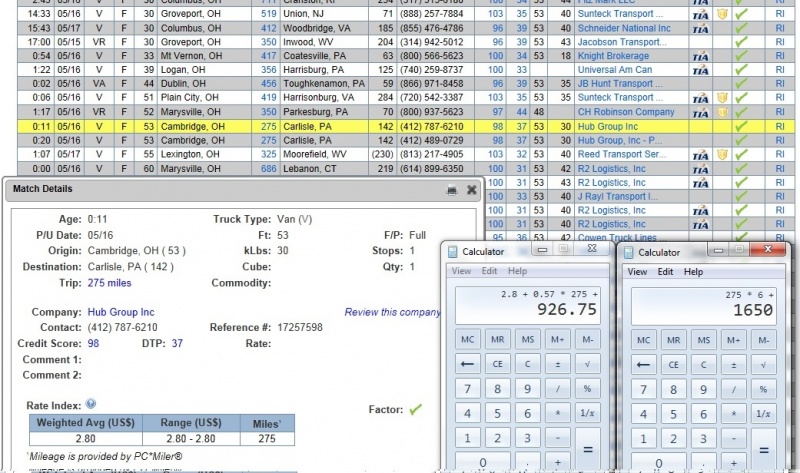Screen dimensions: 800x473
Task: Open Edit menu in right calculator
Action: tap(665, 271)
